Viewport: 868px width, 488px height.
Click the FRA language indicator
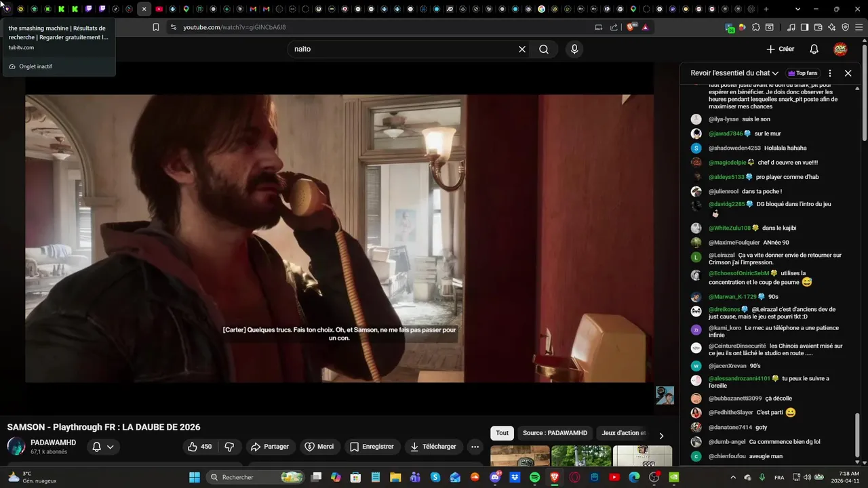coord(779,477)
